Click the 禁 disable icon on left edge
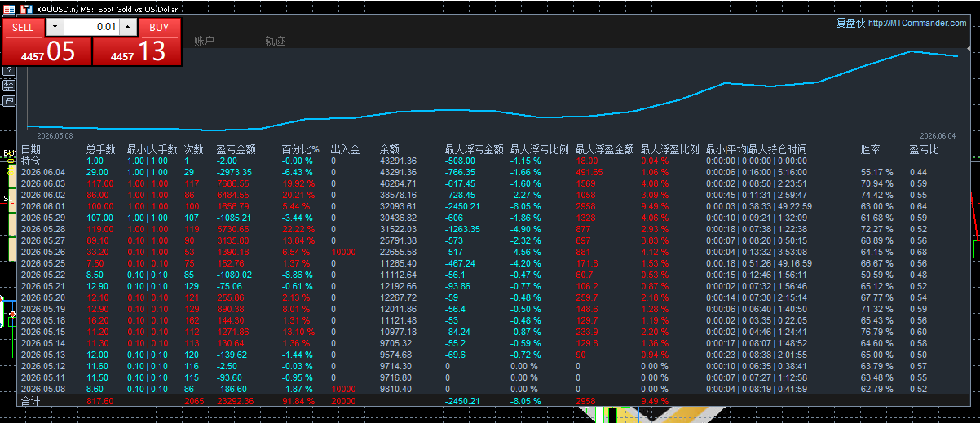 pyautogui.click(x=9, y=86)
